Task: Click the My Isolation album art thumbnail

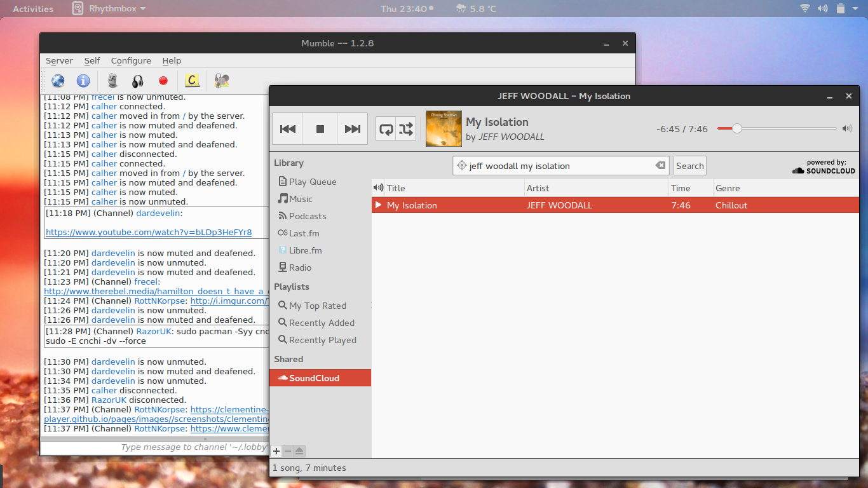Action: click(444, 129)
